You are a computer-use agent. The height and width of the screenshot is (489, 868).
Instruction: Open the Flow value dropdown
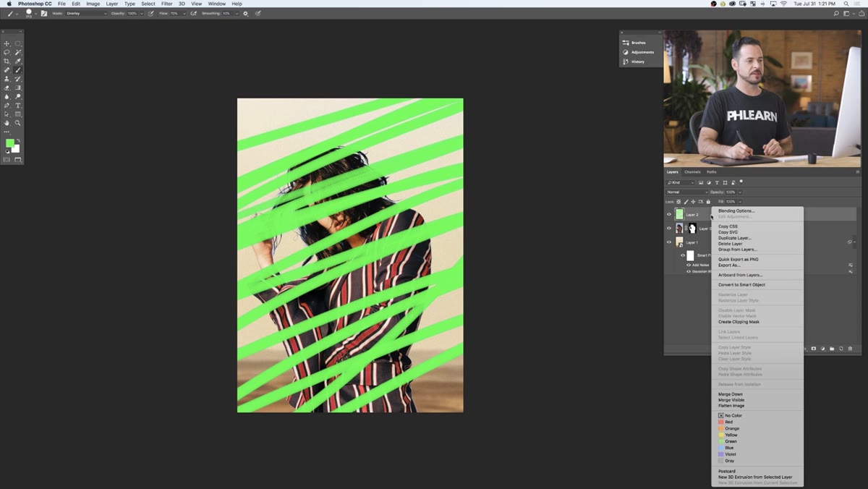pos(184,13)
